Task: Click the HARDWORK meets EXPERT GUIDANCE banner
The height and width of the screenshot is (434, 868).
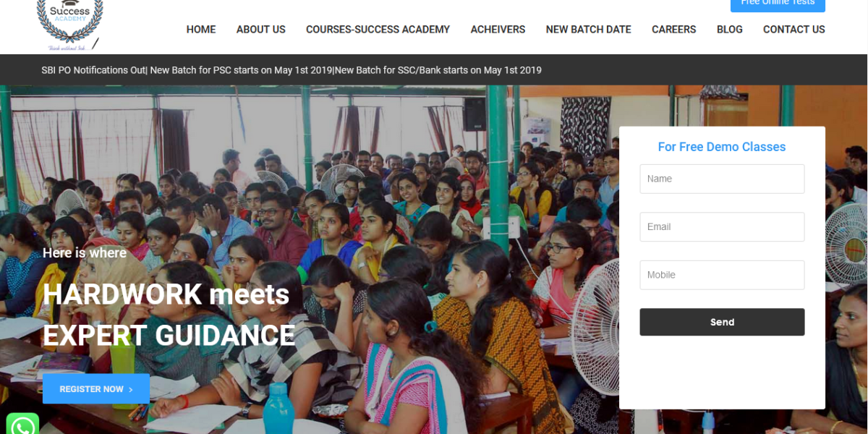Action: (169, 315)
